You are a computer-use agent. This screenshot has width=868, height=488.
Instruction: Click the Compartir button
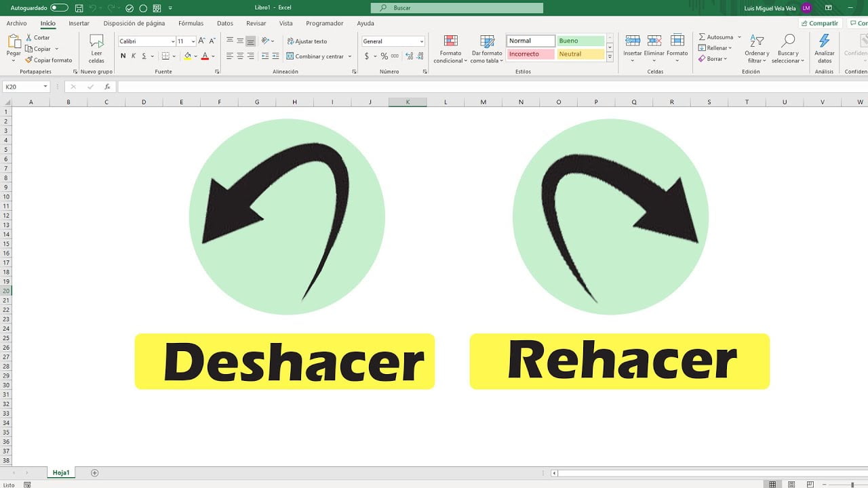tap(821, 23)
